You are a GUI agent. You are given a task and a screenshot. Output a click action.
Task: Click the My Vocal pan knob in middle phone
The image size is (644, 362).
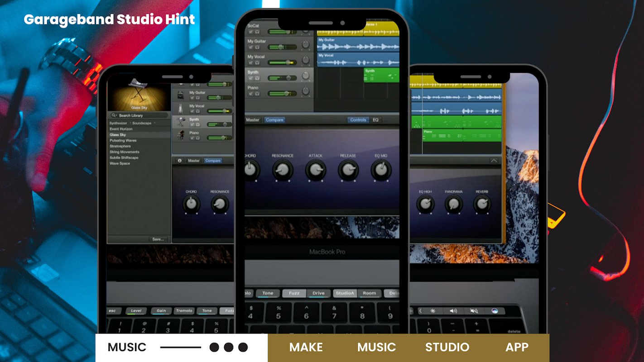(x=306, y=60)
